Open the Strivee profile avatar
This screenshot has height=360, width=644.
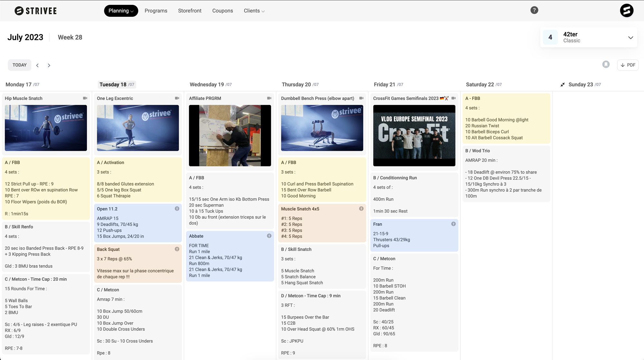tap(626, 11)
